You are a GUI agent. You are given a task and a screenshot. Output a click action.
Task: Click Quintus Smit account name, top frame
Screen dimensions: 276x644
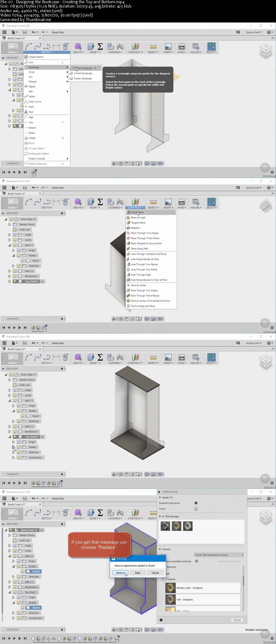click(x=254, y=32)
